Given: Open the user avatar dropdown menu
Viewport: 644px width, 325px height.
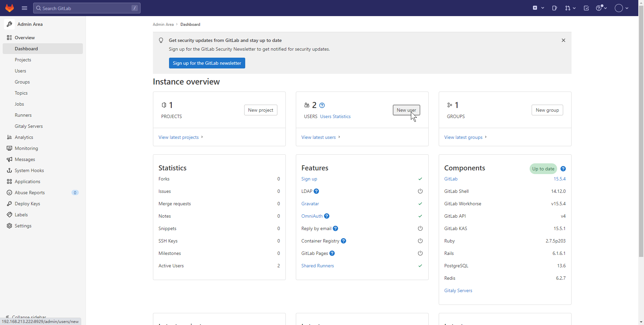Looking at the screenshot, I should coord(621,8).
